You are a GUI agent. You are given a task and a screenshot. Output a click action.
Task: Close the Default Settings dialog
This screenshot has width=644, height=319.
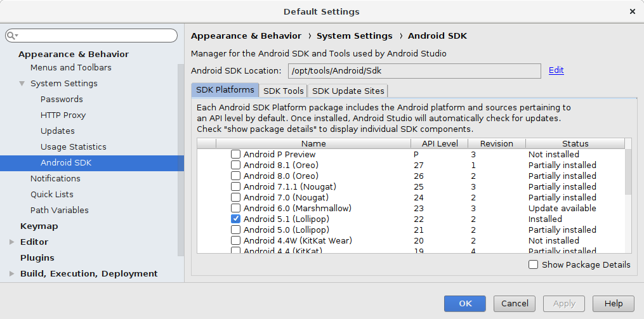point(632,11)
